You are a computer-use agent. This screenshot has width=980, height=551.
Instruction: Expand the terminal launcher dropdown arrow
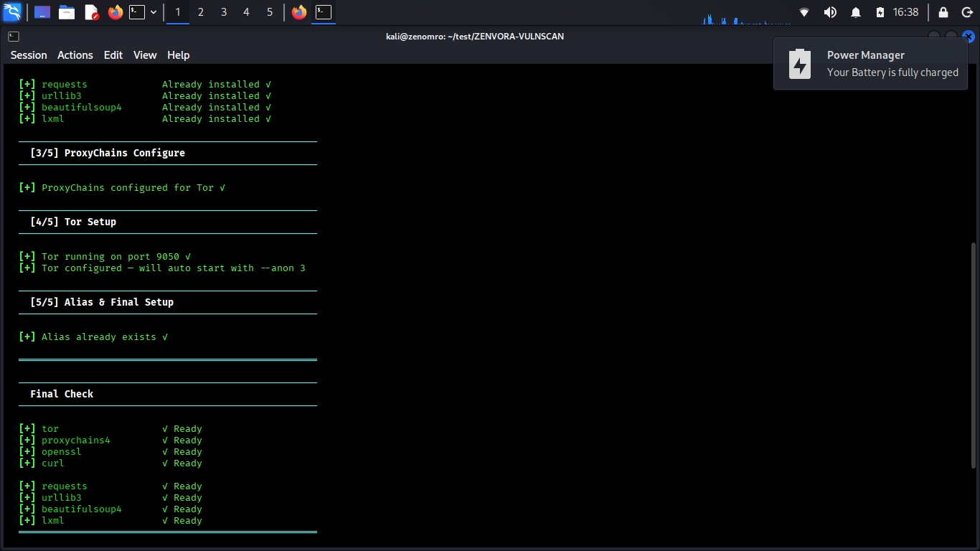click(x=154, y=12)
